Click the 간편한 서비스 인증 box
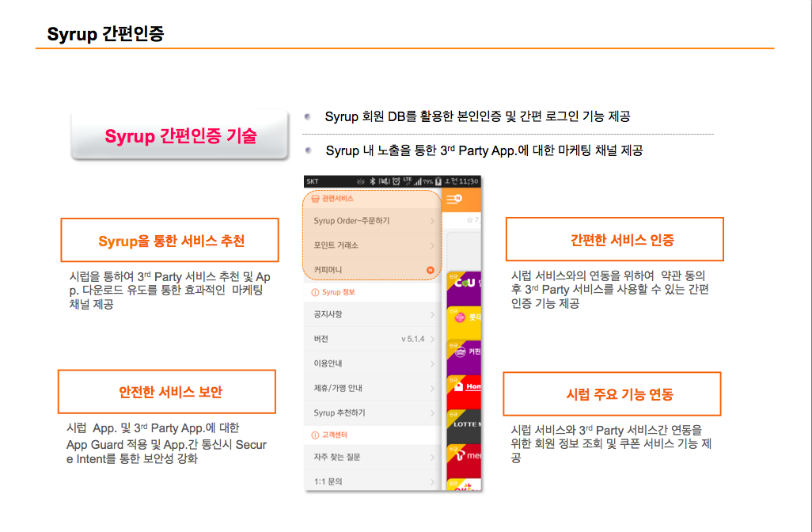Viewport: 812px width, 532px height. [615, 239]
